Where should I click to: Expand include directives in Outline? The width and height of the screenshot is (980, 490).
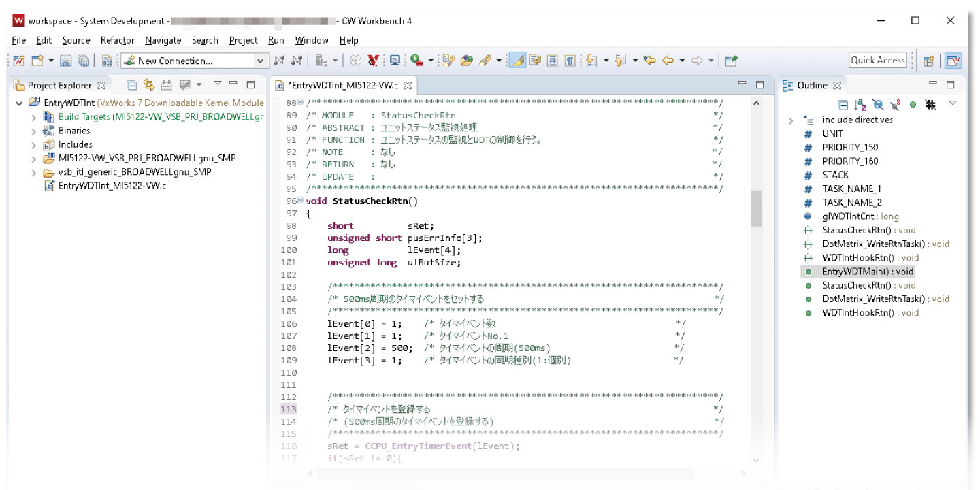790,120
